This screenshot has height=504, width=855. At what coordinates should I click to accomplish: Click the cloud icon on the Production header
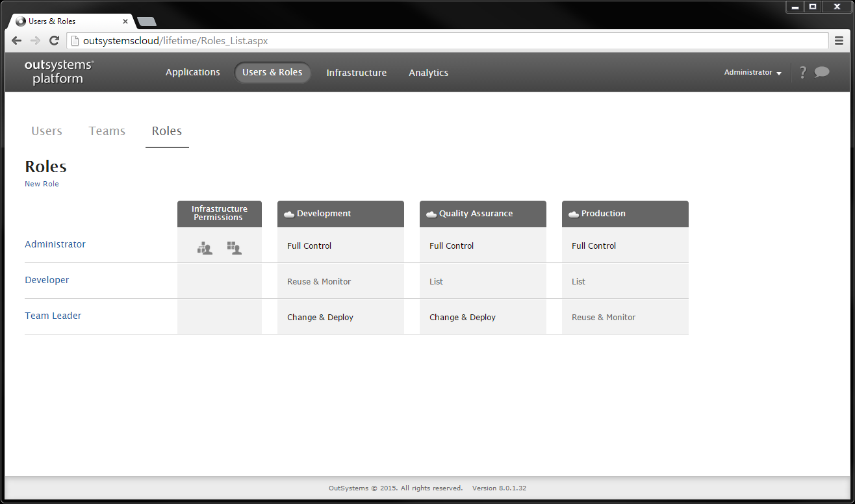tap(573, 213)
